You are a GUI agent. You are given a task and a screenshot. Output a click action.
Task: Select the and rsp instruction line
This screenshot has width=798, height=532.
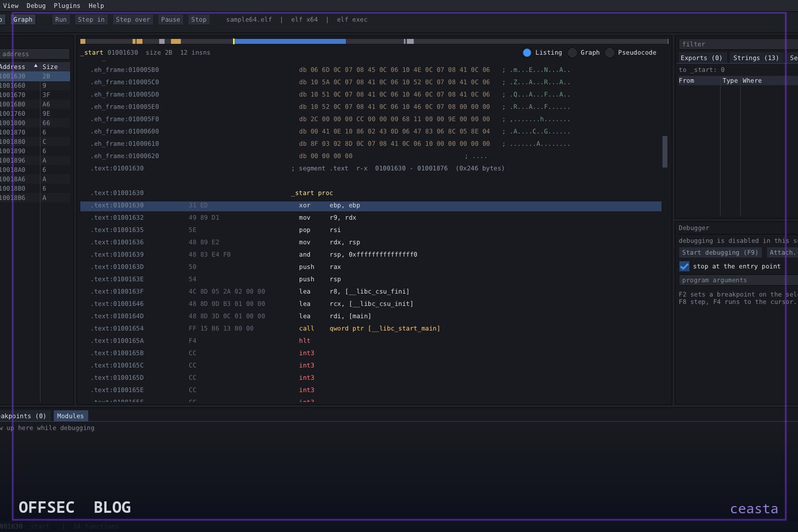370,255
